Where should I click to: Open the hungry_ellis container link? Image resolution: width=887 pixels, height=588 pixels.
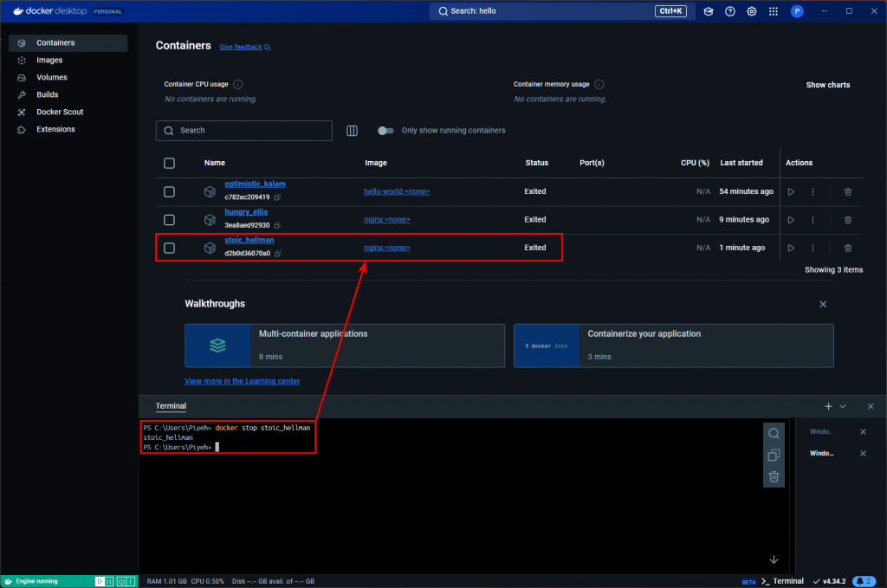pos(246,212)
